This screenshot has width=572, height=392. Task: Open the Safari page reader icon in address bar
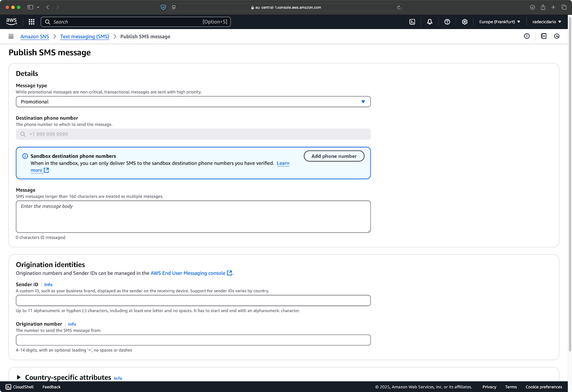pos(174,7)
